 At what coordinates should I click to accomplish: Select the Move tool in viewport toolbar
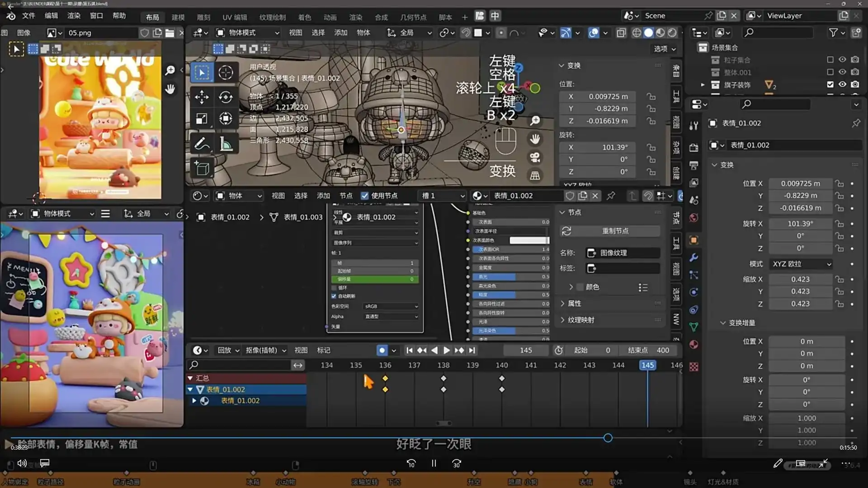[202, 97]
